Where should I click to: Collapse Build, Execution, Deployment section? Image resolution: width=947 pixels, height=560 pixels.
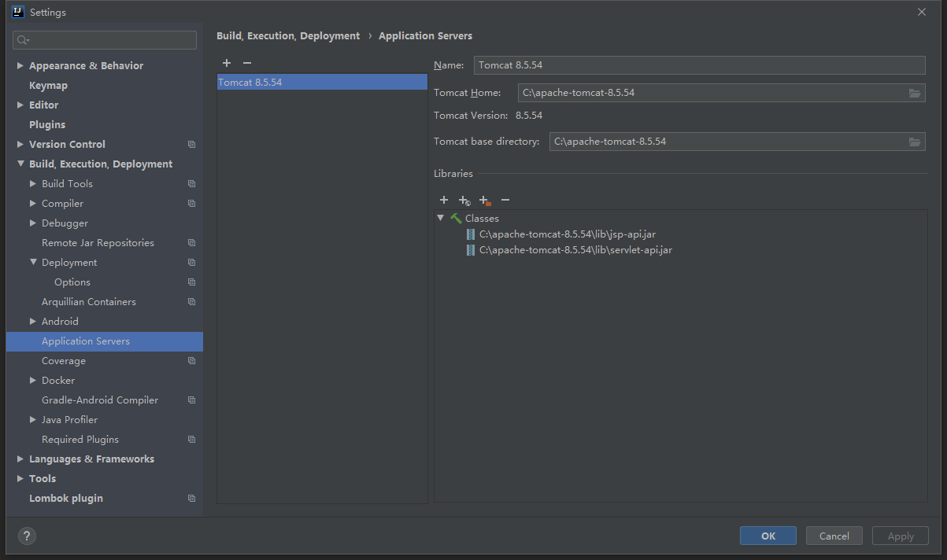coord(20,164)
